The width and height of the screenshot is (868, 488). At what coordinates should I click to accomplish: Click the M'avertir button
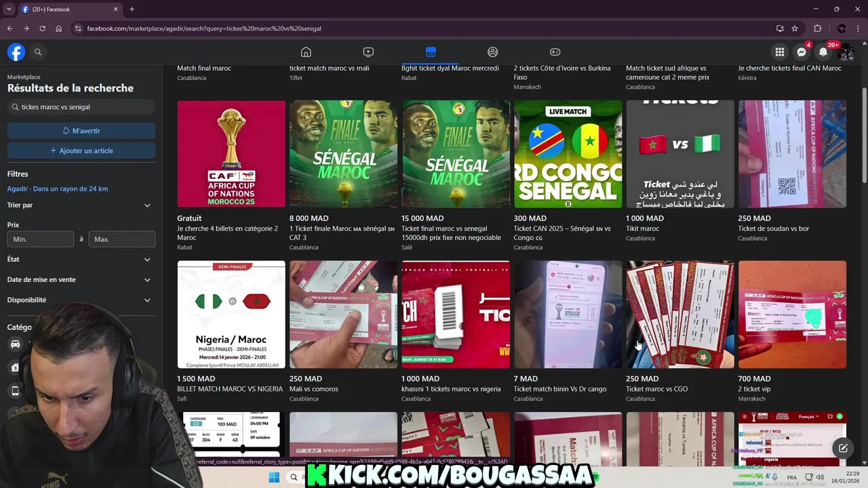pyautogui.click(x=81, y=131)
